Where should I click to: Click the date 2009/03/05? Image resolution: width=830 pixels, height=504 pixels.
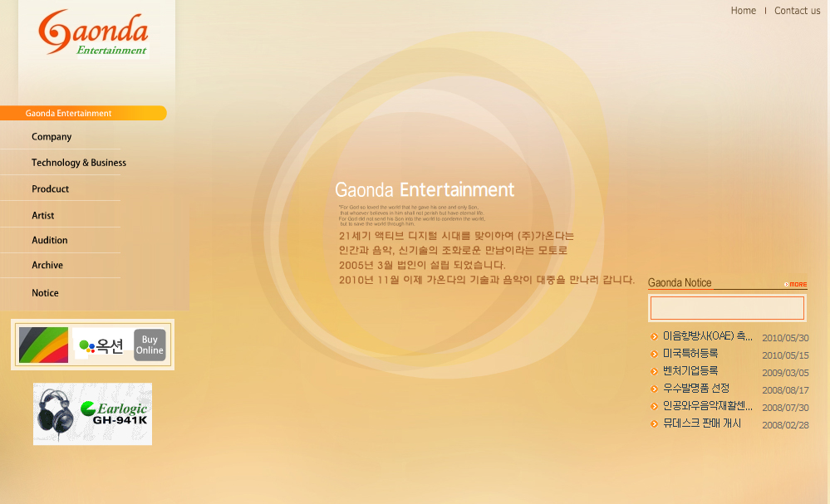(x=785, y=373)
